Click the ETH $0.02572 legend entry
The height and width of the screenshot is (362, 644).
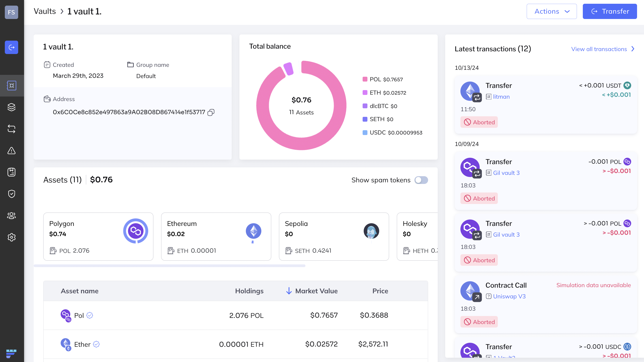[x=384, y=93]
